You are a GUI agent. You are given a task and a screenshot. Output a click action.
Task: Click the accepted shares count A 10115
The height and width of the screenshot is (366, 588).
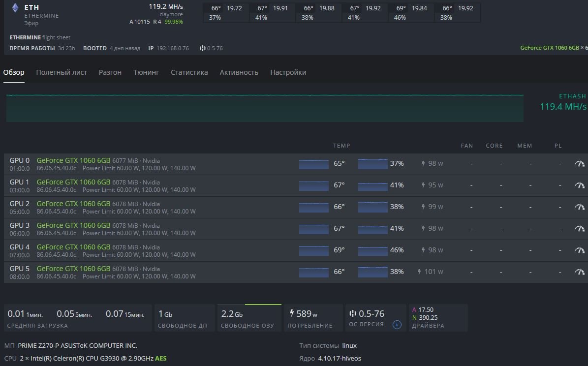pos(140,22)
